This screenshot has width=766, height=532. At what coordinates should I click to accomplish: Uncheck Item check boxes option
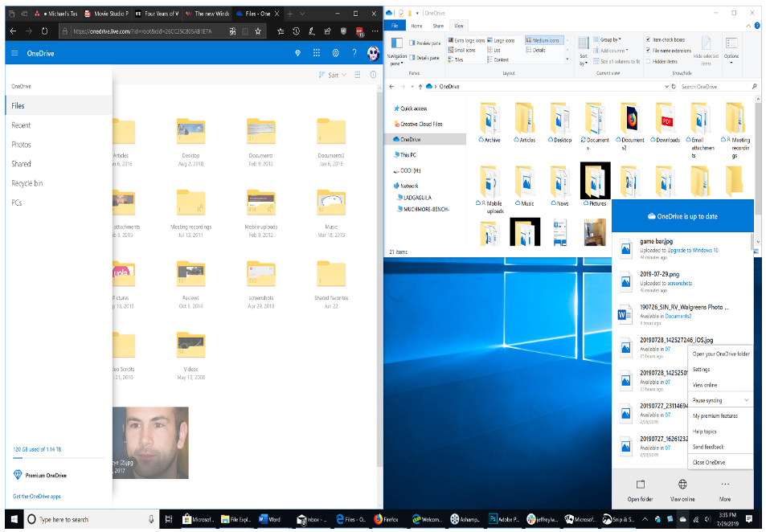coord(649,39)
